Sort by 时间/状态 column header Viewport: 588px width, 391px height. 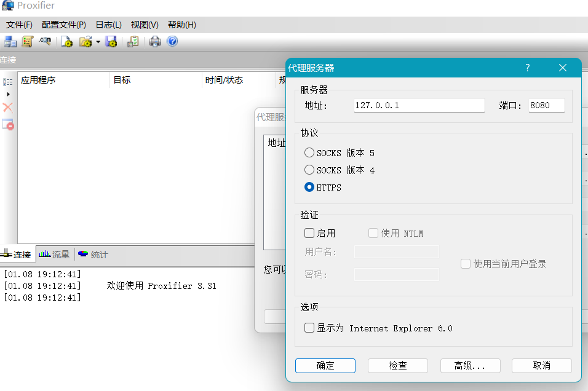239,80
